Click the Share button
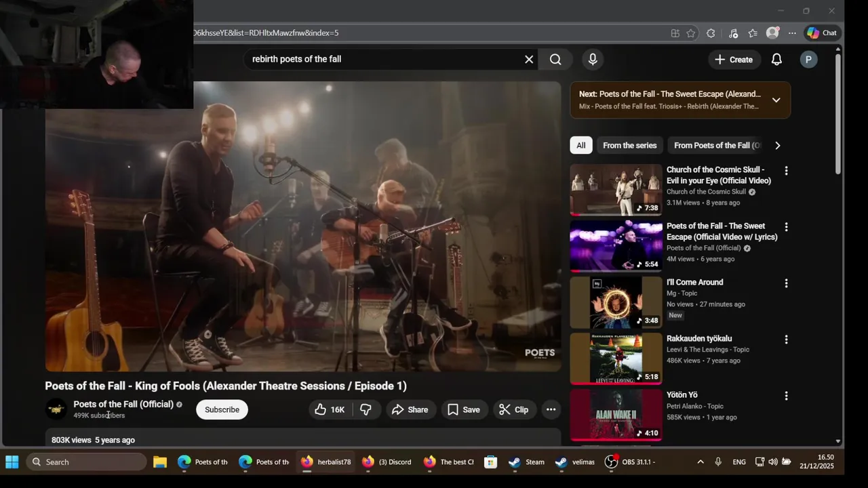This screenshot has width=868, height=488. click(410, 409)
